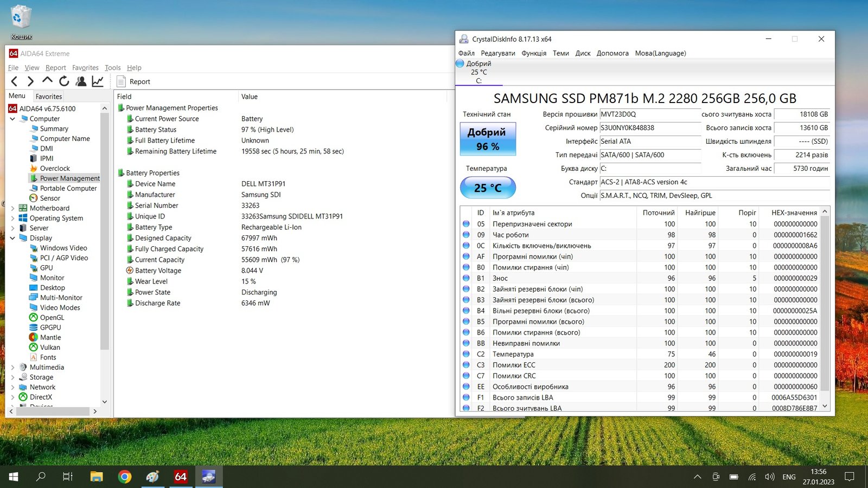Open the user icon in AIDA64 toolbar
Image resolution: width=868 pixels, height=488 pixels.
(x=81, y=81)
